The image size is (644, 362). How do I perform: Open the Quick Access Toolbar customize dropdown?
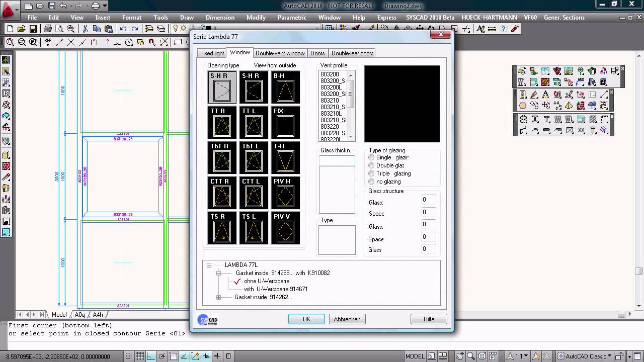[105, 6]
